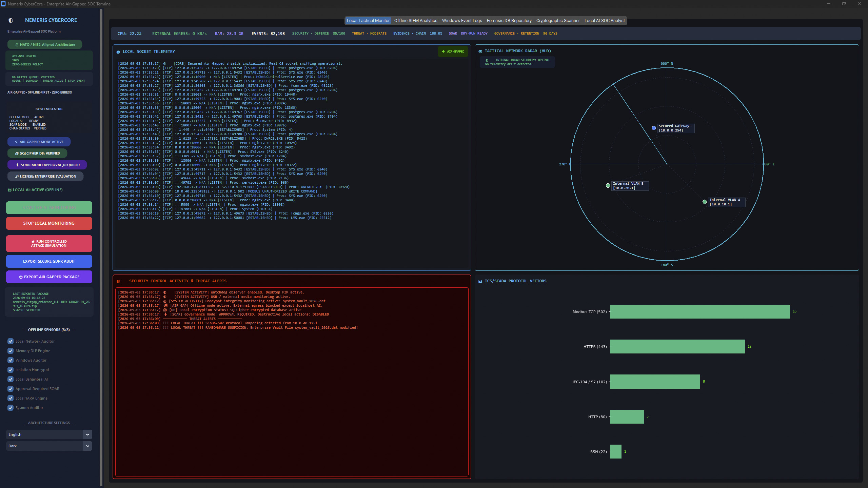Select the blue Secured Gateway radar node

(x=654, y=128)
